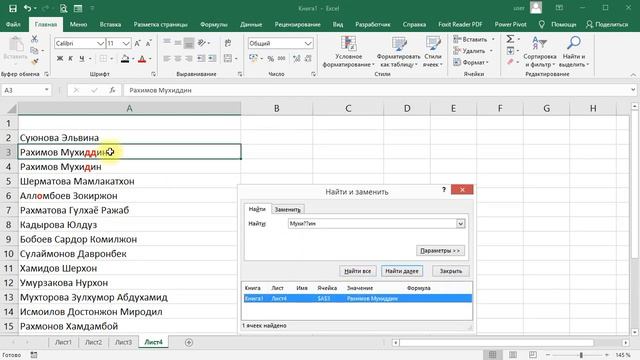The image size is (640, 360).
Task: Switch to Page Layout view icon
Action: point(513,355)
